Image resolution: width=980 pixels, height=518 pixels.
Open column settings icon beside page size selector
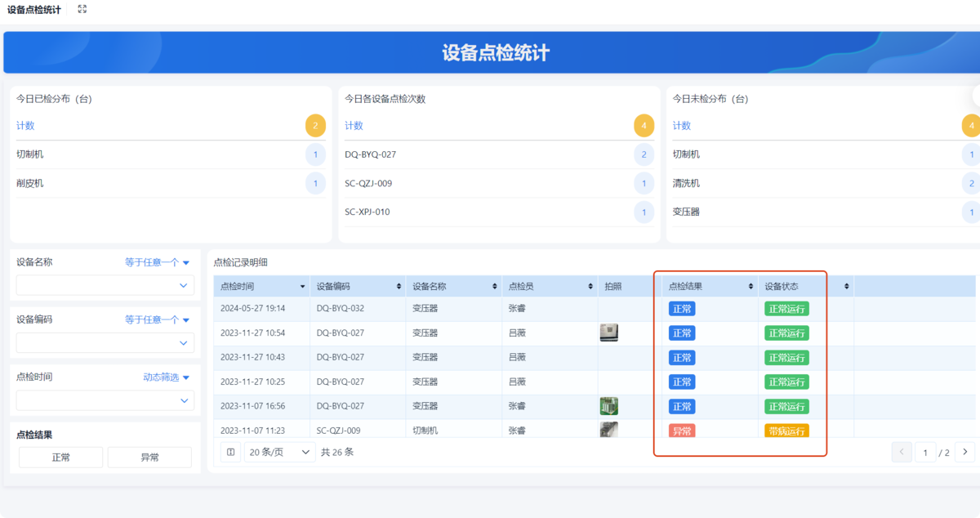pos(230,451)
